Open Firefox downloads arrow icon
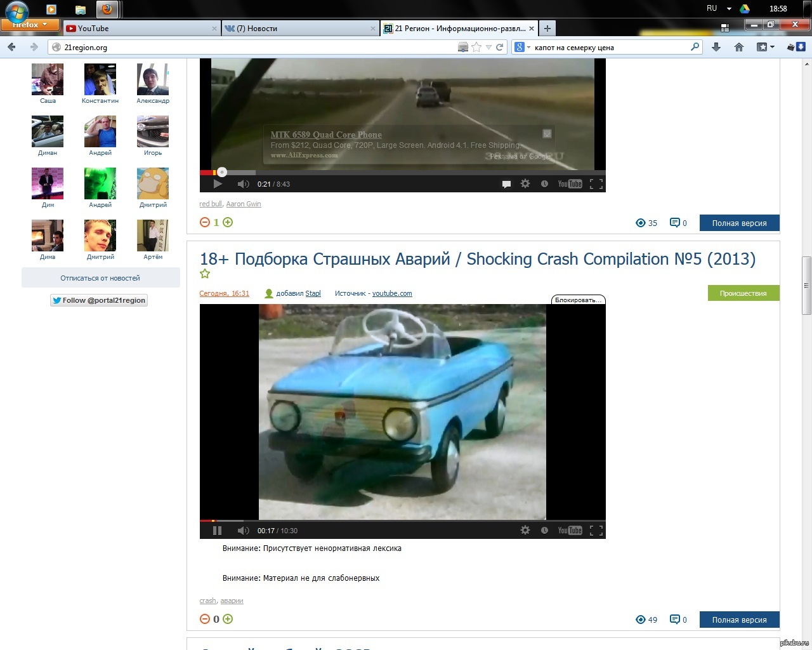Image resolution: width=812 pixels, height=650 pixels. (x=716, y=47)
